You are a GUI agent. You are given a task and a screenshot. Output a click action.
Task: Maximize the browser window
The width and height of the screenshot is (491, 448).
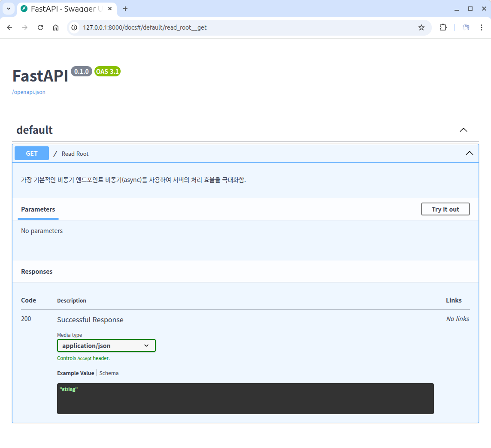point(470,9)
